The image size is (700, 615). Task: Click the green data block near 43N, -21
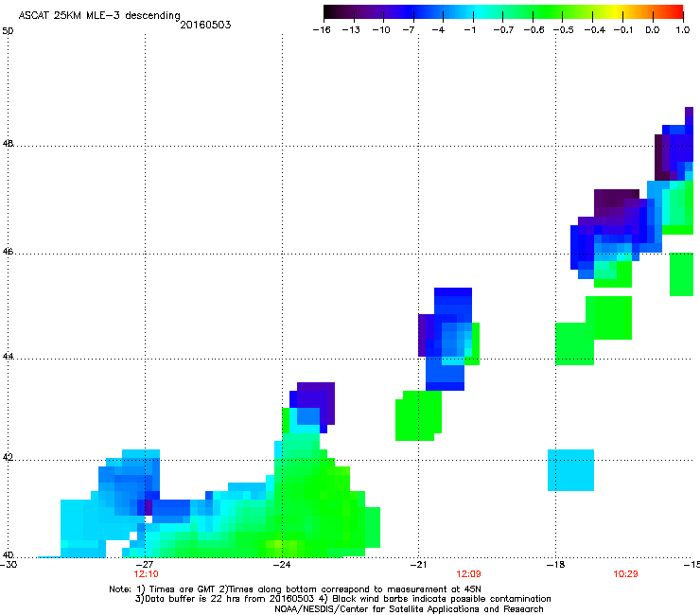[418, 415]
